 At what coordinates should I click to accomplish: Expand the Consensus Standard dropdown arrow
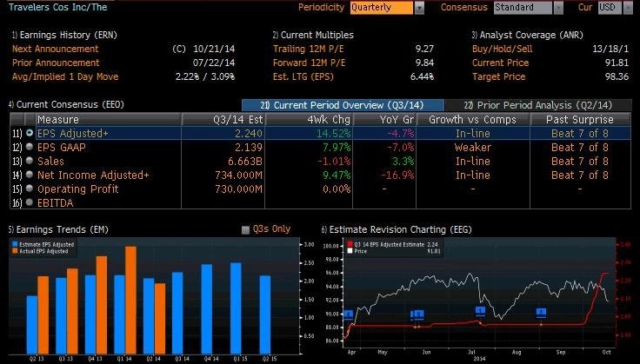[558, 8]
